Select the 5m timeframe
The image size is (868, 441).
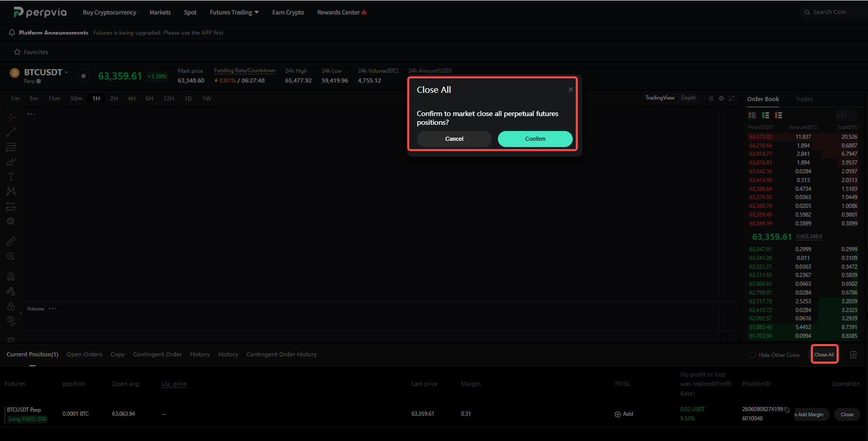pyautogui.click(x=34, y=99)
